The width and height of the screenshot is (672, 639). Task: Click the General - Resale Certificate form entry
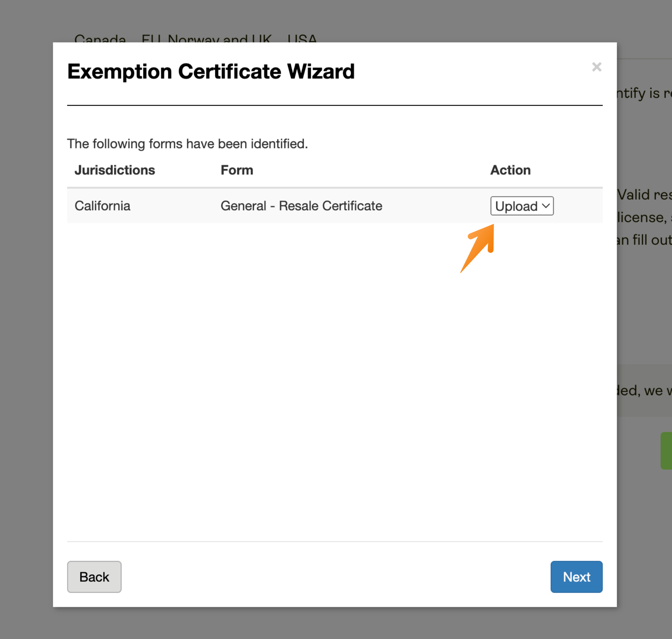click(x=301, y=206)
